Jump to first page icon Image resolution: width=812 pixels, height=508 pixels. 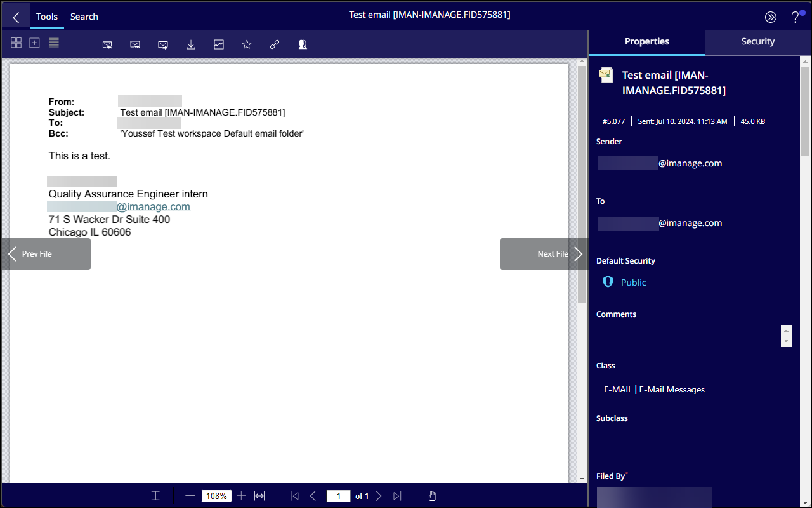coord(294,496)
